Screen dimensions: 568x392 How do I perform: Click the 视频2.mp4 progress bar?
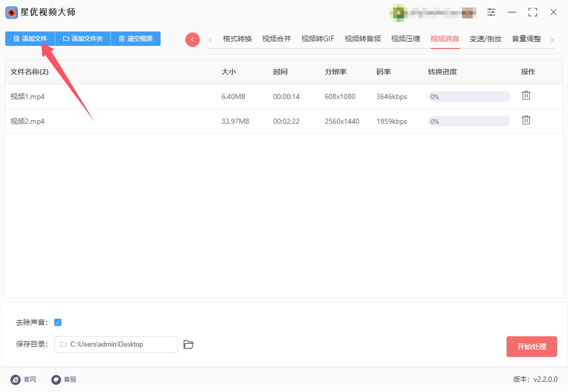pos(469,121)
